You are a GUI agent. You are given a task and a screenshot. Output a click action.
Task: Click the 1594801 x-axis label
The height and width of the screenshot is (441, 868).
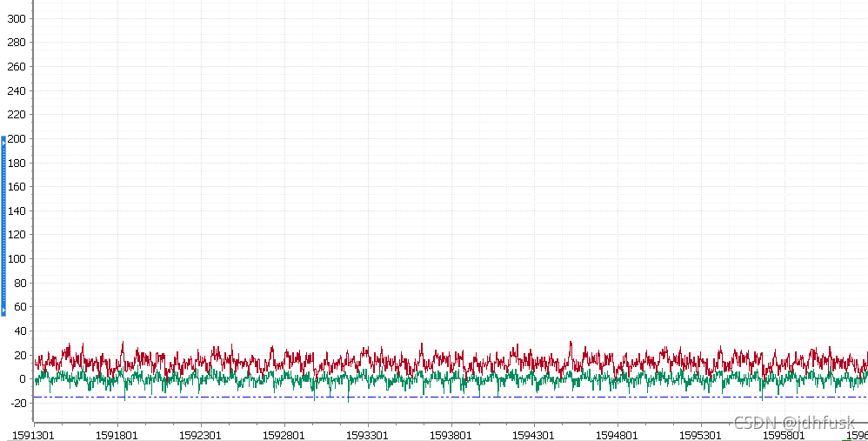point(617,436)
